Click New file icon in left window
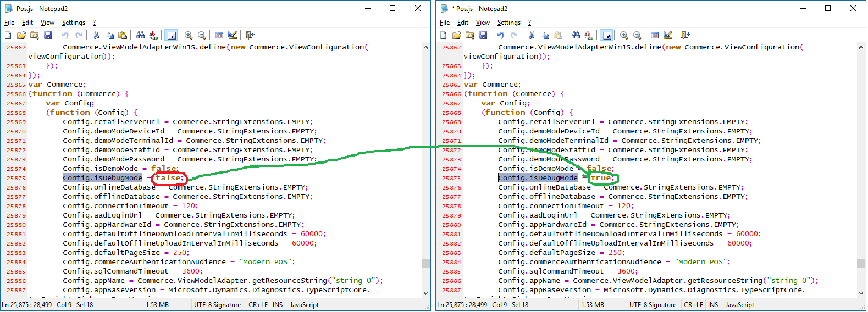The image size is (868, 312). point(8,35)
